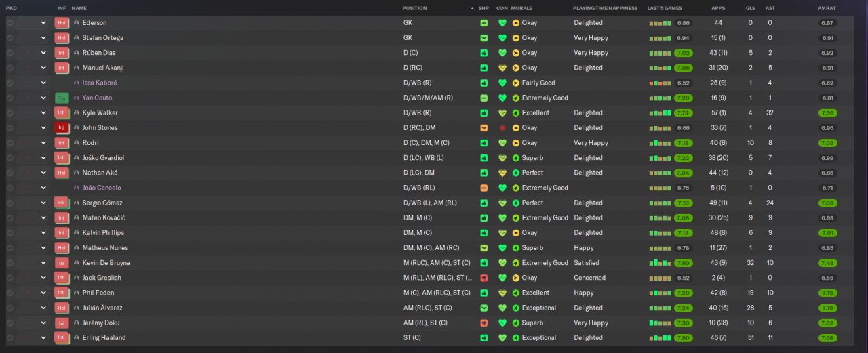Open the Inj injury badge for John Stones
Image resolution: width=868 pixels, height=353 pixels.
(62, 127)
